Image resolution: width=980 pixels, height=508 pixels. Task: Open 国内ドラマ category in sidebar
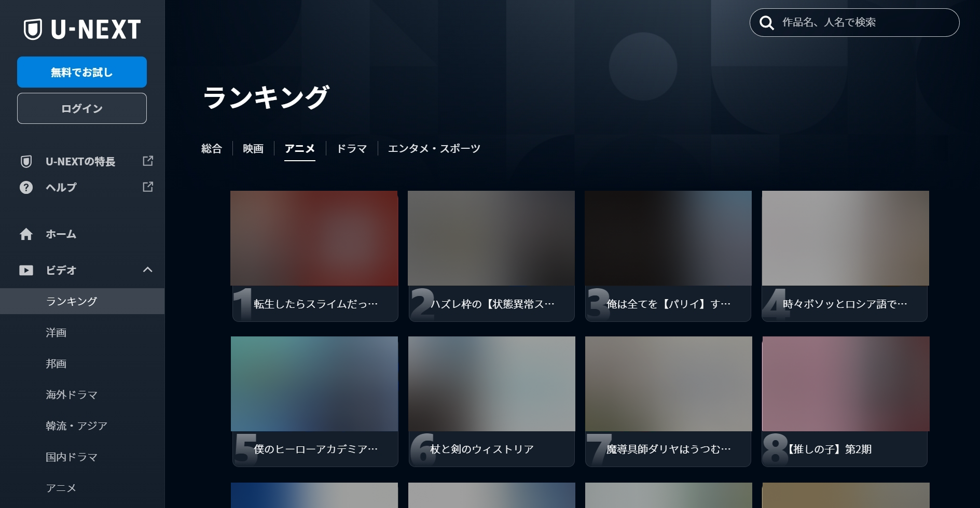[x=72, y=457]
